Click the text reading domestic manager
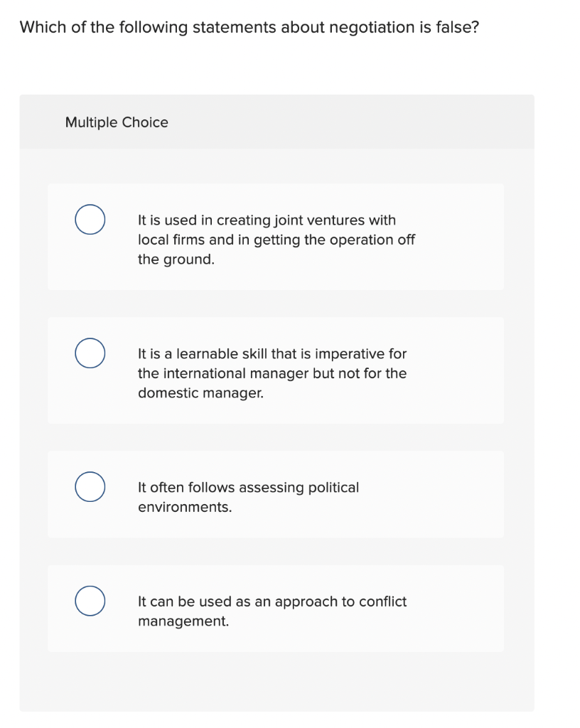This screenshot has width=580, height=728. pos(183,392)
